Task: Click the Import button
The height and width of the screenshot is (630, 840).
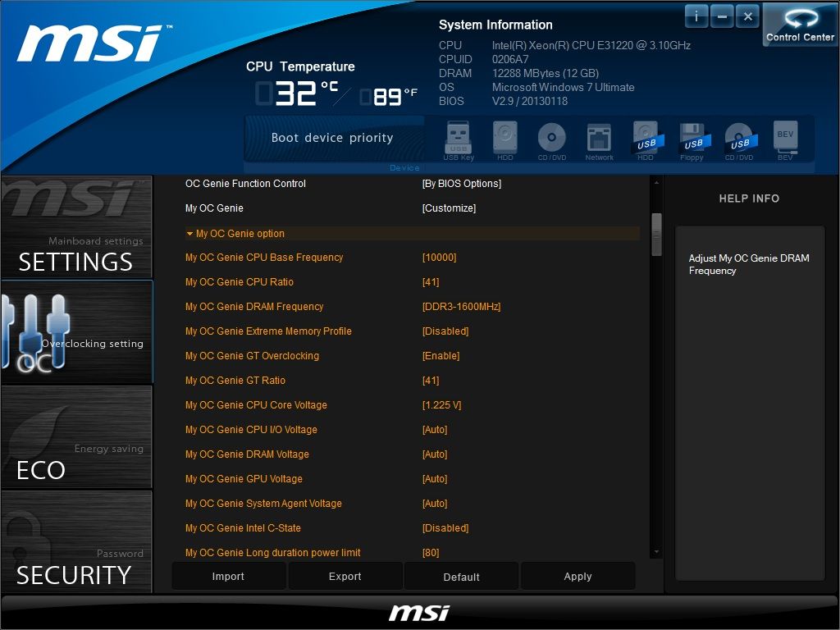Action: pos(228,577)
